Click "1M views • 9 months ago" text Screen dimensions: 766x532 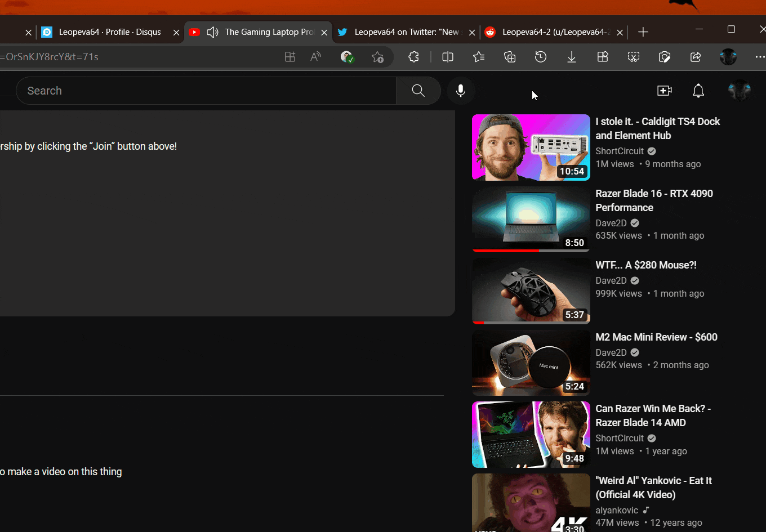[648, 164]
